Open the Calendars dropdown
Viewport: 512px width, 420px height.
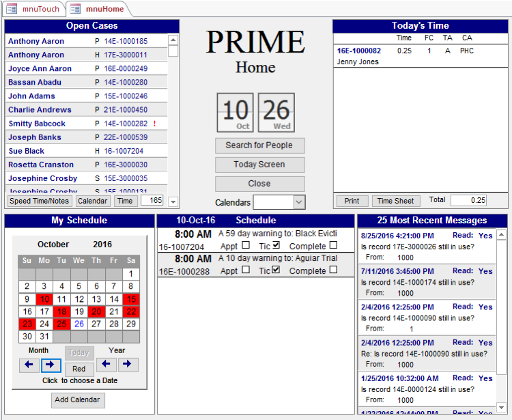pyautogui.click(x=298, y=202)
